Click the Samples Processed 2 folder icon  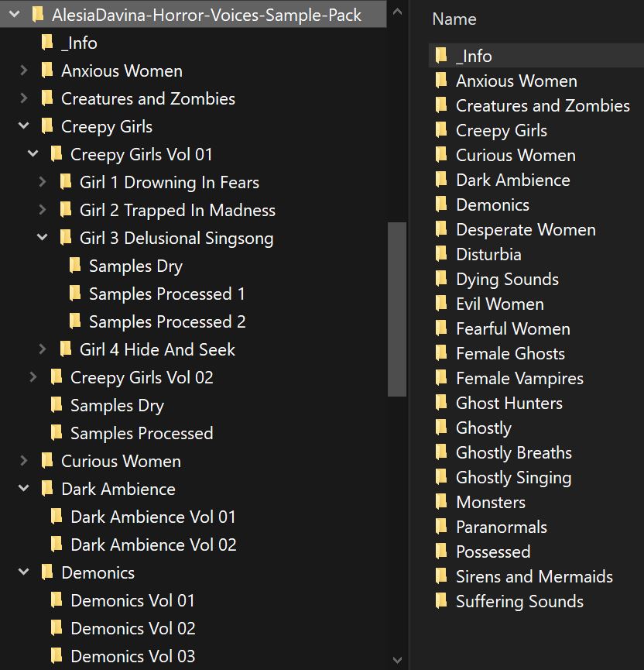click(x=75, y=321)
